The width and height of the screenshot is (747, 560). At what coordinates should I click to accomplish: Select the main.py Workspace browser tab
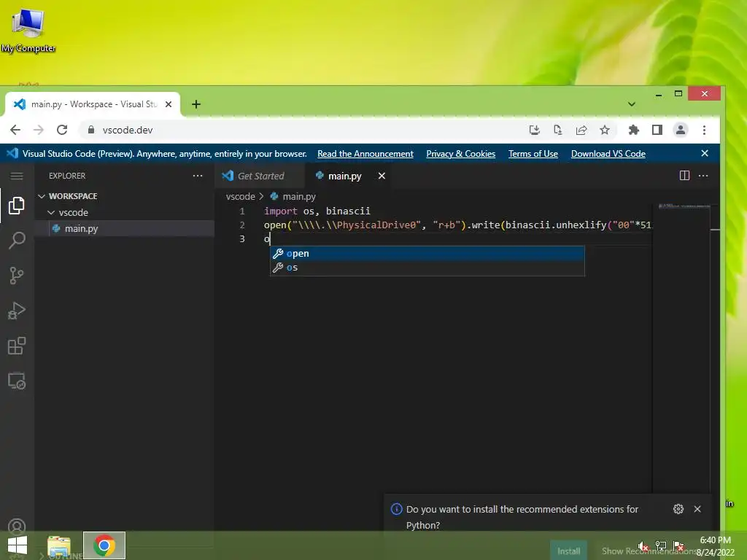(93, 104)
